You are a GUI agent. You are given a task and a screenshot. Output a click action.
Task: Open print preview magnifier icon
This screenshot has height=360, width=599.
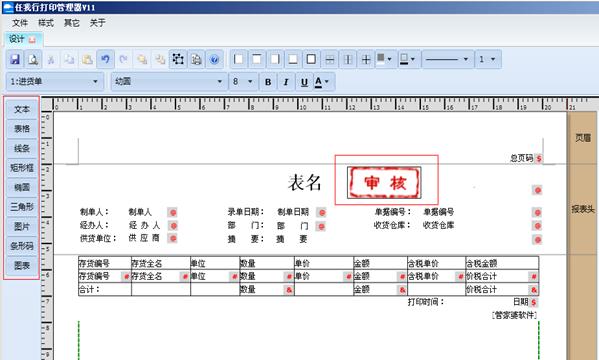(x=33, y=59)
